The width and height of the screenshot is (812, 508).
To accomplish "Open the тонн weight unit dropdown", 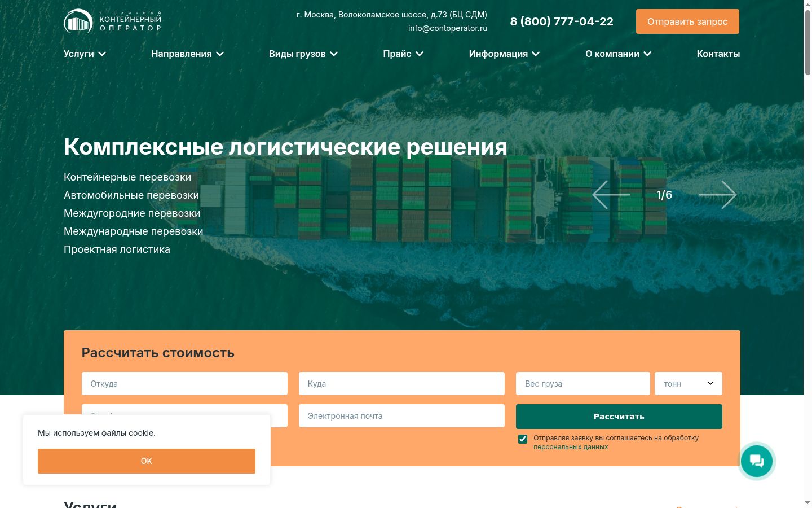I will point(689,383).
